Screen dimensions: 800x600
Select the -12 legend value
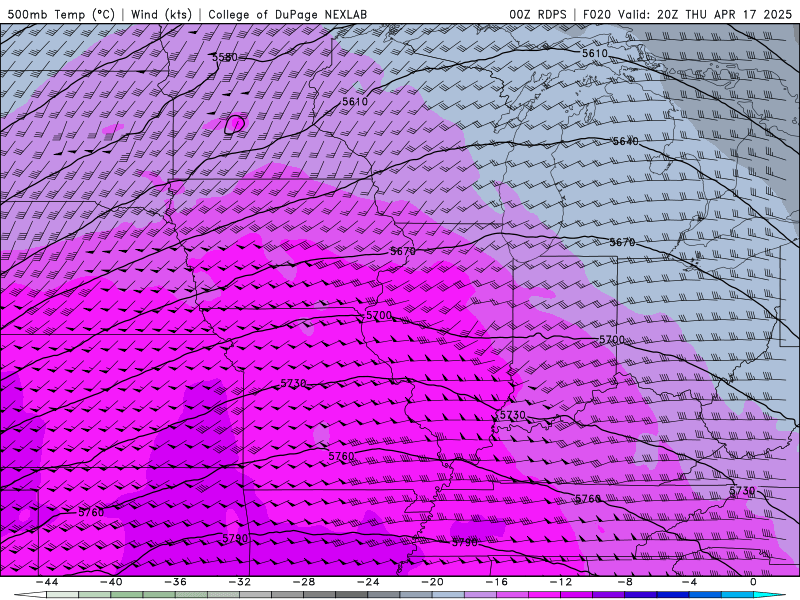click(561, 582)
